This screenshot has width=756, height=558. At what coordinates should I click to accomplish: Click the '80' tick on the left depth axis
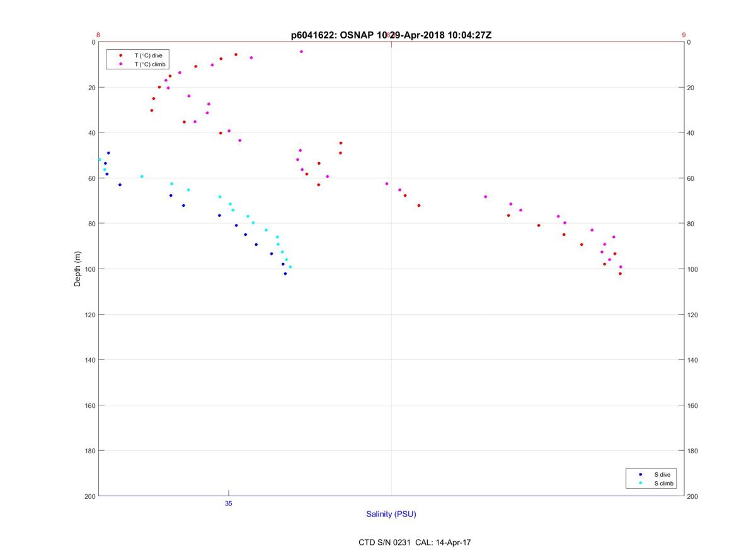pyautogui.click(x=91, y=224)
